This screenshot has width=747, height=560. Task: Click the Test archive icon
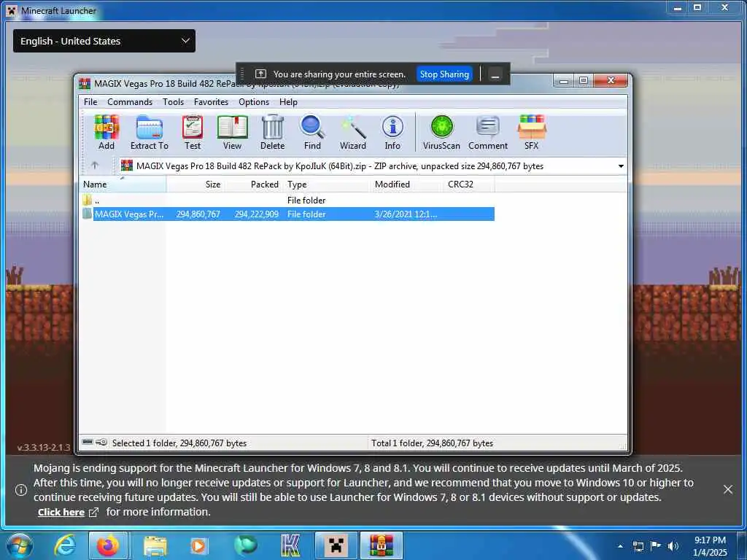pos(193,133)
